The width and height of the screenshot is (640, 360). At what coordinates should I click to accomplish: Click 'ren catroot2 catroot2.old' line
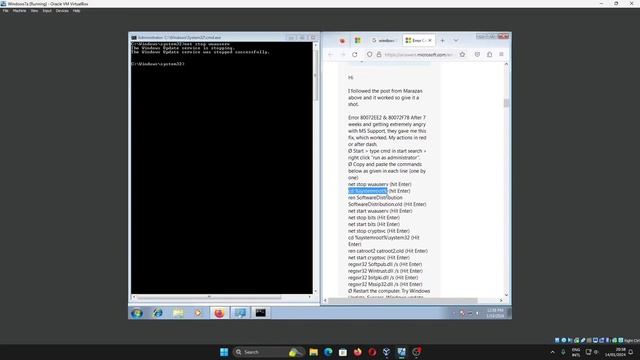click(x=388, y=251)
